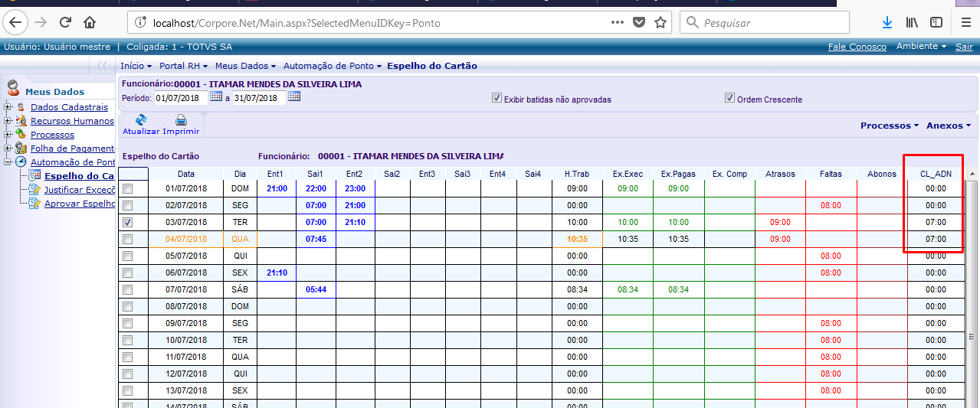Image resolution: width=980 pixels, height=408 pixels.
Task: Click the Fale Conosco link
Action: (857, 47)
